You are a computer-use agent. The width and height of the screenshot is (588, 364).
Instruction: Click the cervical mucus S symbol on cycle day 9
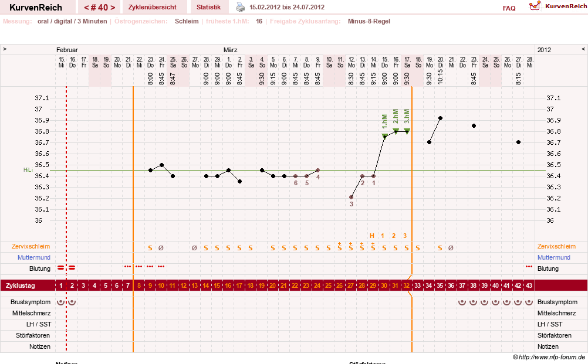click(150, 248)
